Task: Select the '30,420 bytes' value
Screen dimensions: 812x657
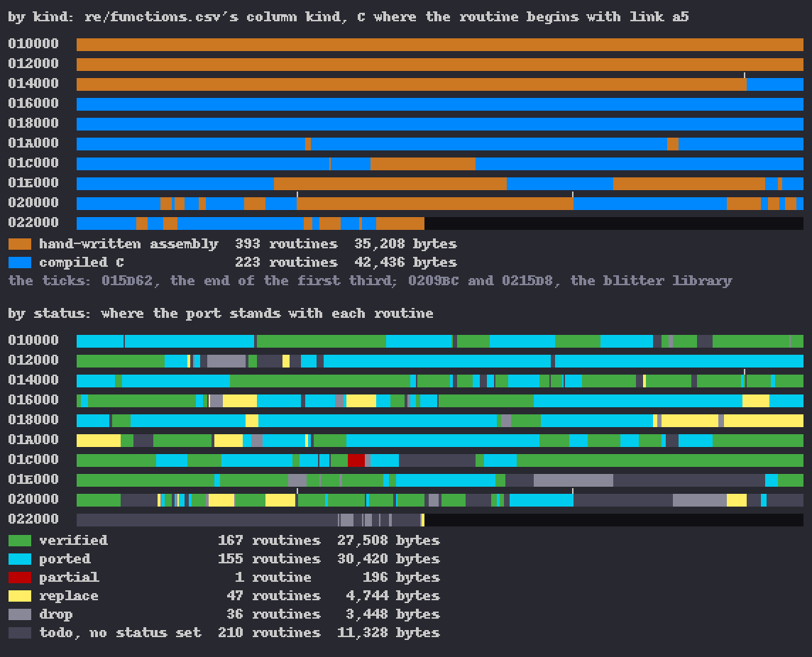Action: 388,559
